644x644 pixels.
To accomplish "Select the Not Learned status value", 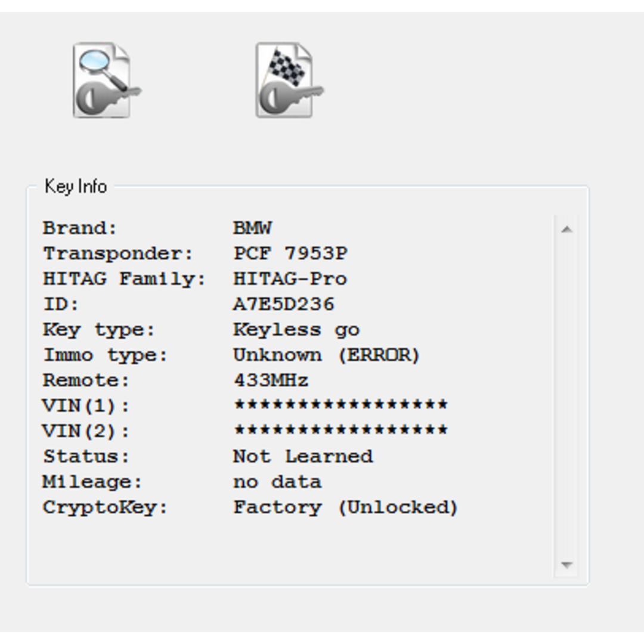I will click(x=303, y=456).
